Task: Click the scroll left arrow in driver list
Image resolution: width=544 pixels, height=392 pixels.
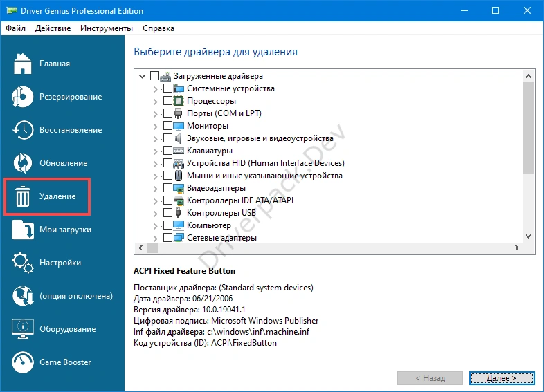Action: [140, 248]
